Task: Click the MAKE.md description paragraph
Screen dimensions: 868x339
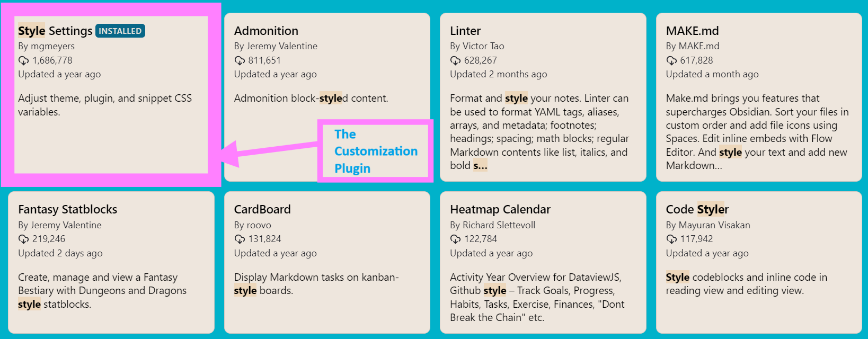Action: (757, 132)
